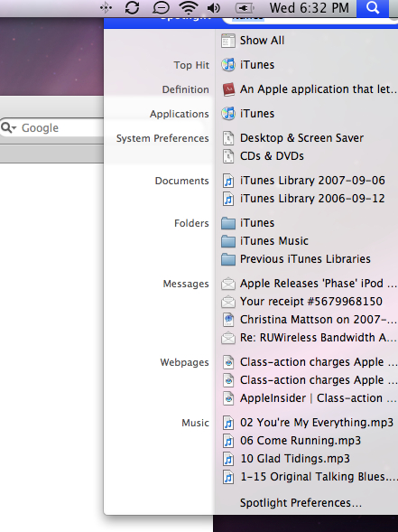398x532 pixels.
Task: Click the Spotlight magnifying glass in menu bar
Action: pos(373,7)
